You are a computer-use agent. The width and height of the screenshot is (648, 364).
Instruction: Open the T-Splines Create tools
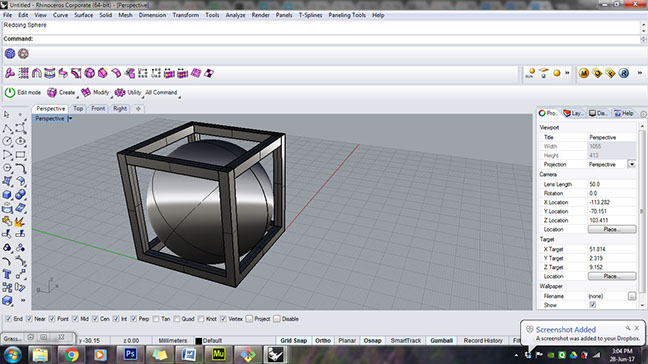[x=61, y=93]
